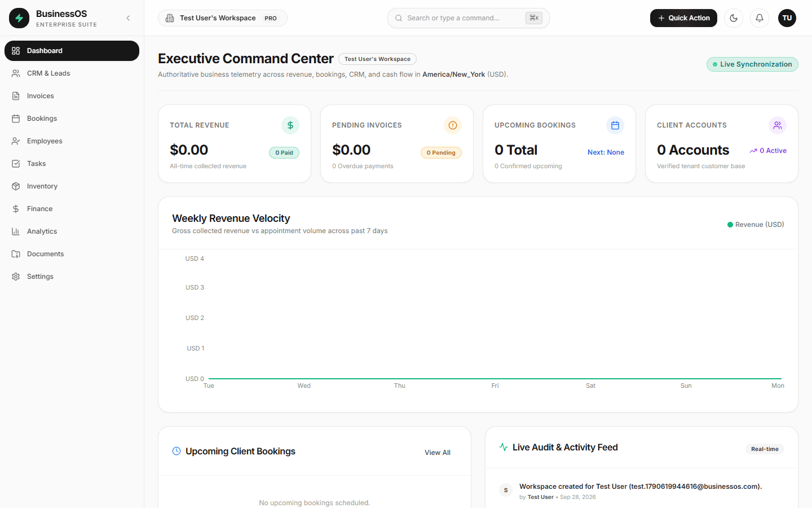
Task: Click the Next: None text
Action: (x=606, y=152)
